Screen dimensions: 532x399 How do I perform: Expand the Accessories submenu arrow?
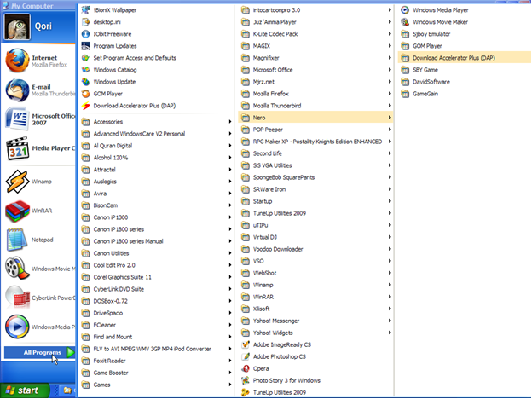[230, 122]
